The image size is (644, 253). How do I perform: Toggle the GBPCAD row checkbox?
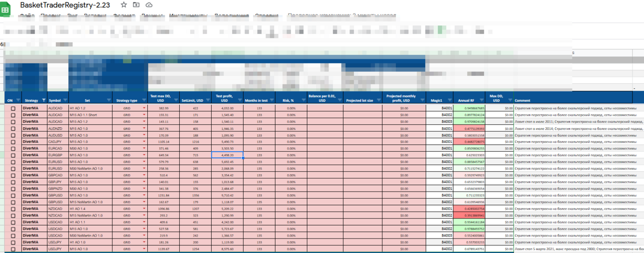(x=13, y=175)
